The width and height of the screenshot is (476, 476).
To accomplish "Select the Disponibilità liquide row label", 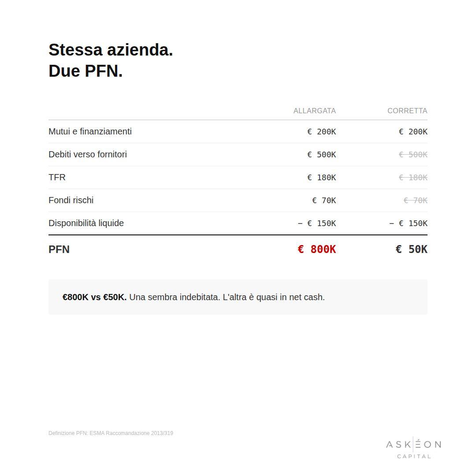I will 86,223.
